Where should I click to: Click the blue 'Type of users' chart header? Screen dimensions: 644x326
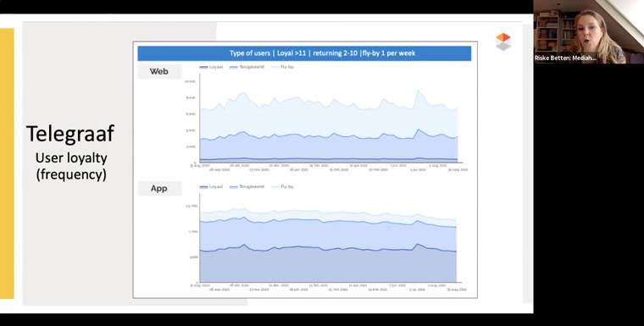tap(304, 53)
